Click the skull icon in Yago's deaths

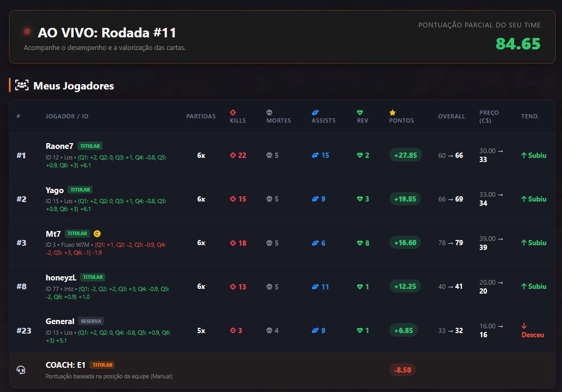(x=269, y=199)
